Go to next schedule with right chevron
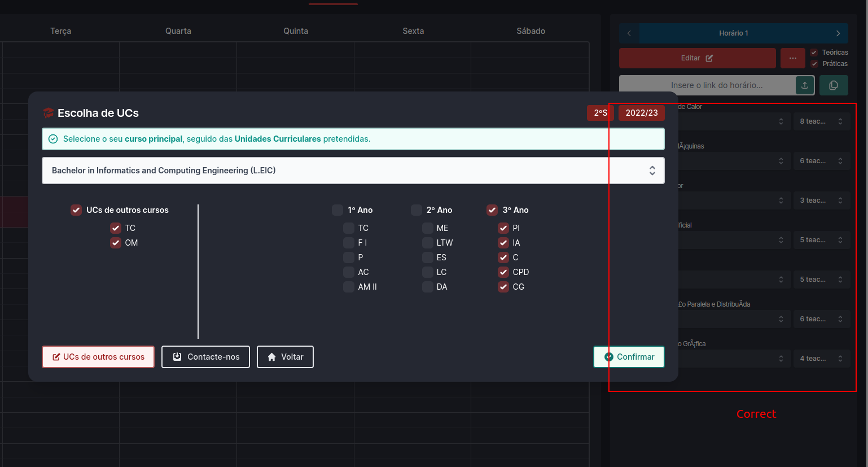This screenshot has height=467, width=868. coord(838,33)
